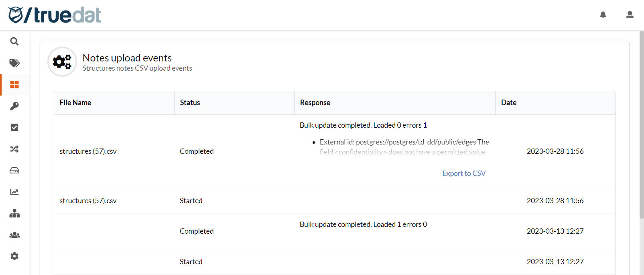Select the key permissions icon
The width and height of the screenshot is (644, 275).
pyautogui.click(x=14, y=106)
